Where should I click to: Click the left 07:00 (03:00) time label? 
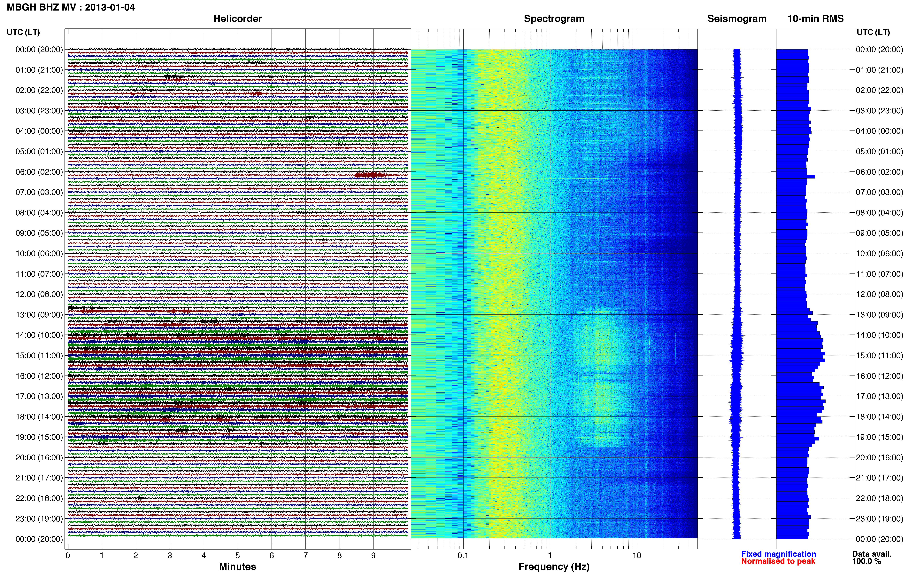[39, 192]
